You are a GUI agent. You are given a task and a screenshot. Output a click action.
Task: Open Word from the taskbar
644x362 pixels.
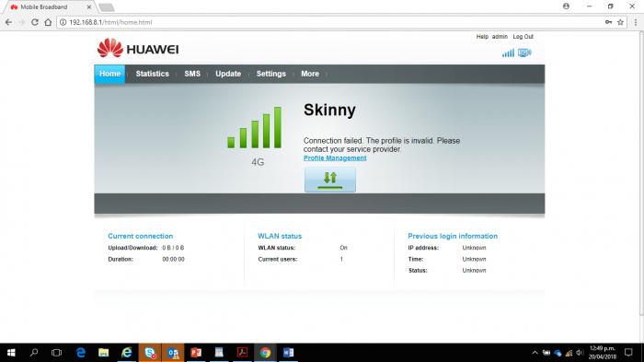288,353
